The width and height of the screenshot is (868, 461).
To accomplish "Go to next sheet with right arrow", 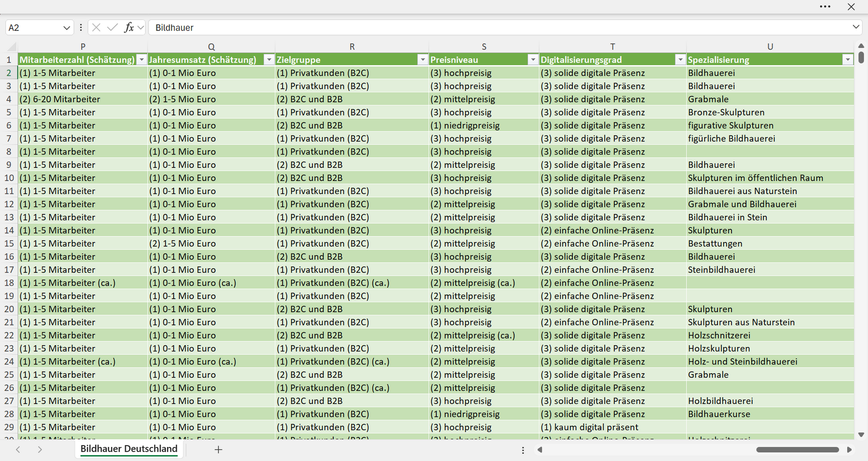I will [x=40, y=450].
